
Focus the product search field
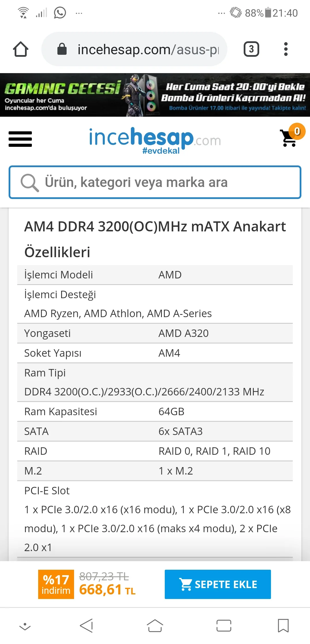(166, 182)
